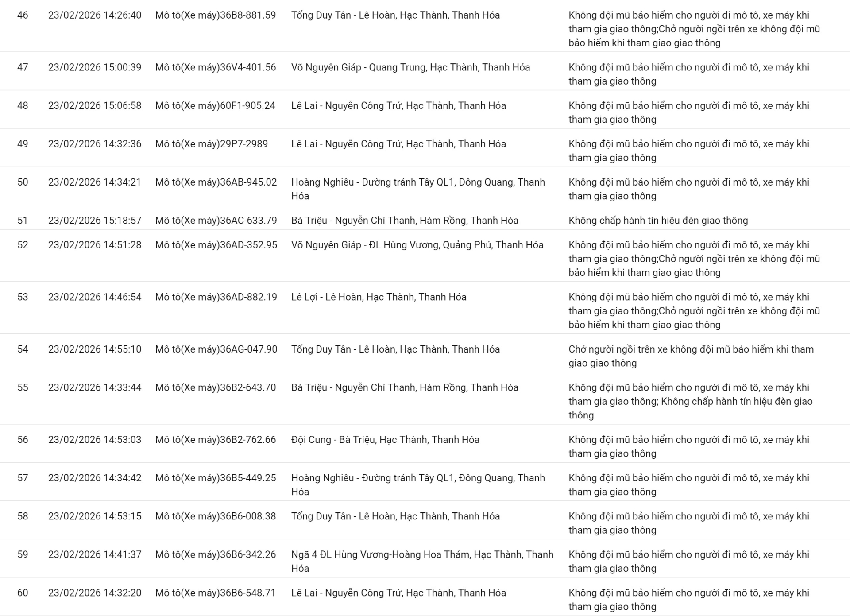Click timestamp 23/02/2026 14:32:20
Screen dimensions: 850x616
[x=95, y=593]
